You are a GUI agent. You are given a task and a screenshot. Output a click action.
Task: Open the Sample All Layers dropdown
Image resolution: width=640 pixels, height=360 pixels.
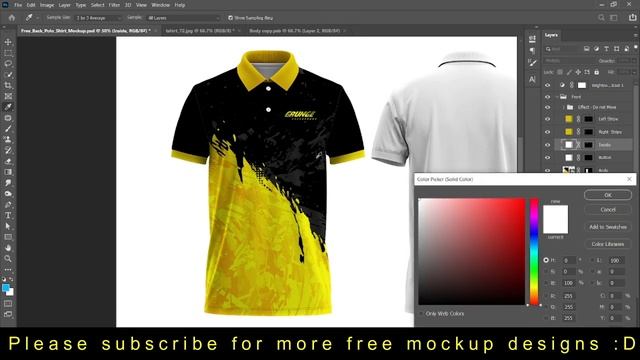pos(183,18)
